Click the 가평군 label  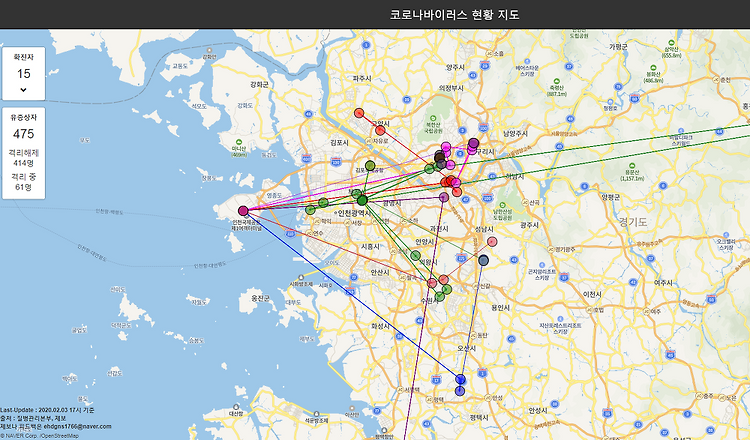pos(618,46)
